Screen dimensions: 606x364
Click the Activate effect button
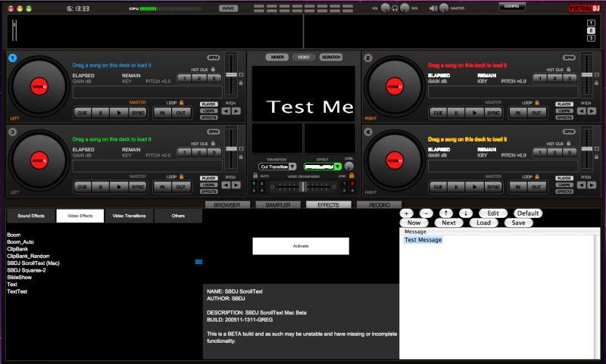click(x=301, y=246)
